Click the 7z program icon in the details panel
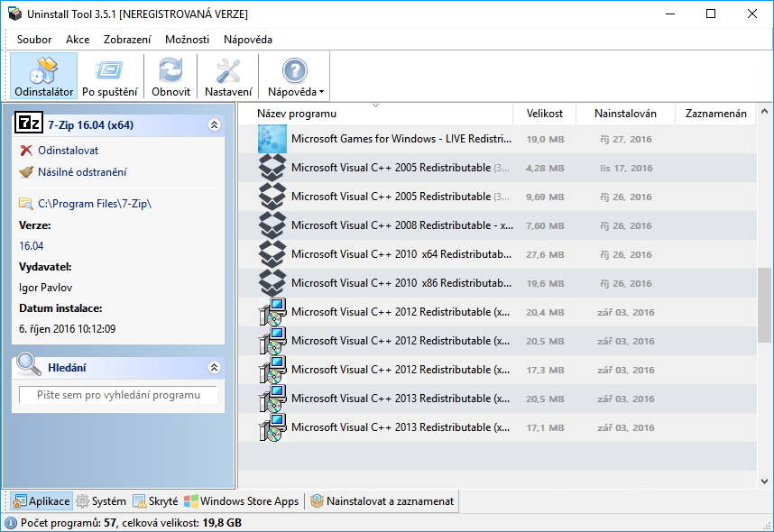Screen dimensions: 774x532 pyautogui.click(x=29, y=123)
